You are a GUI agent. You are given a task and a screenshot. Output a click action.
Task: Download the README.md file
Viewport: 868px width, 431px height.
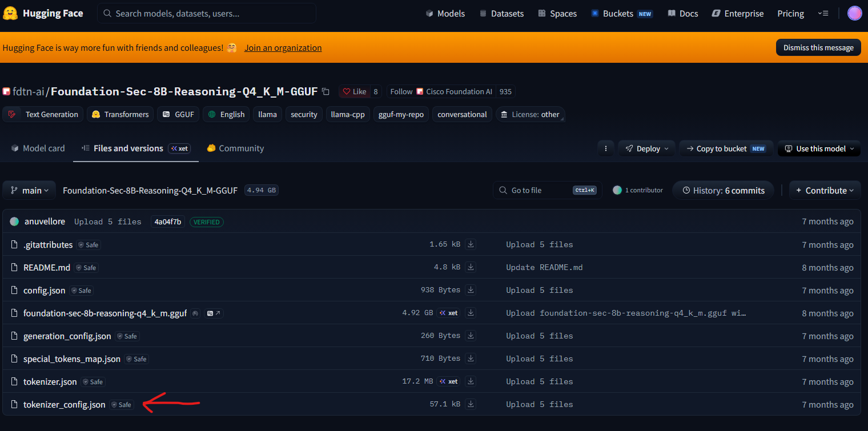pyautogui.click(x=471, y=267)
